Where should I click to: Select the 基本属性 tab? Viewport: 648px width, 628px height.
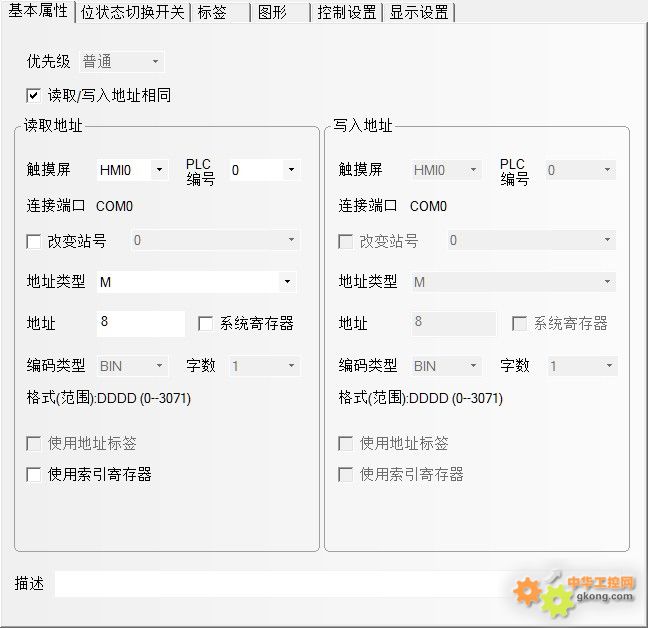tap(38, 11)
